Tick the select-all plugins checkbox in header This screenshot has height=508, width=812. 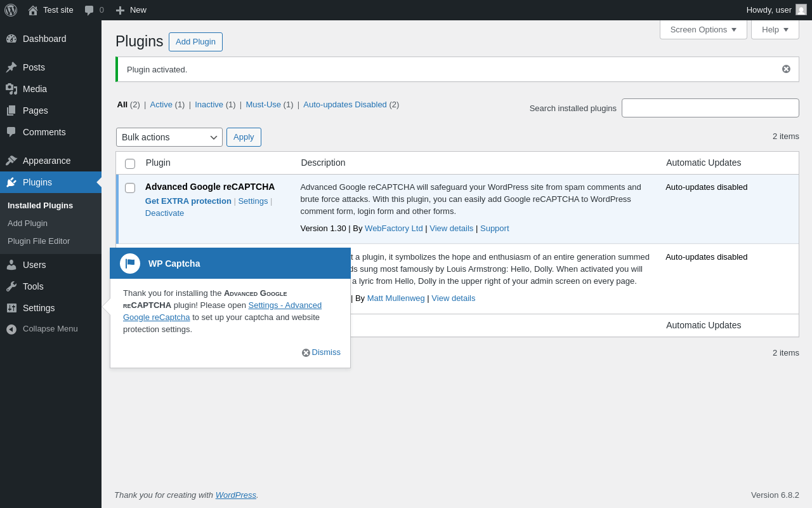pos(130,164)
